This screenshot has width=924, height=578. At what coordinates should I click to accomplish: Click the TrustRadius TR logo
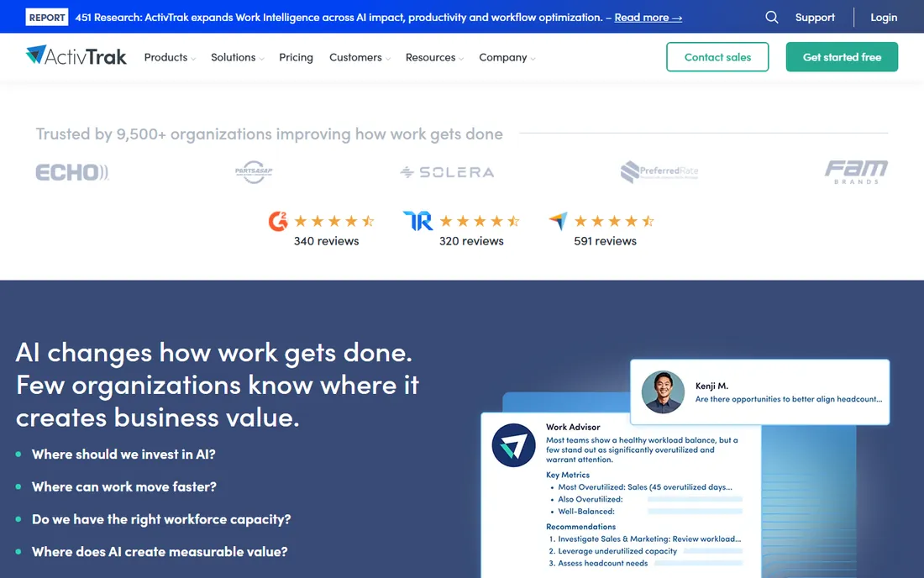click(417, 221)
